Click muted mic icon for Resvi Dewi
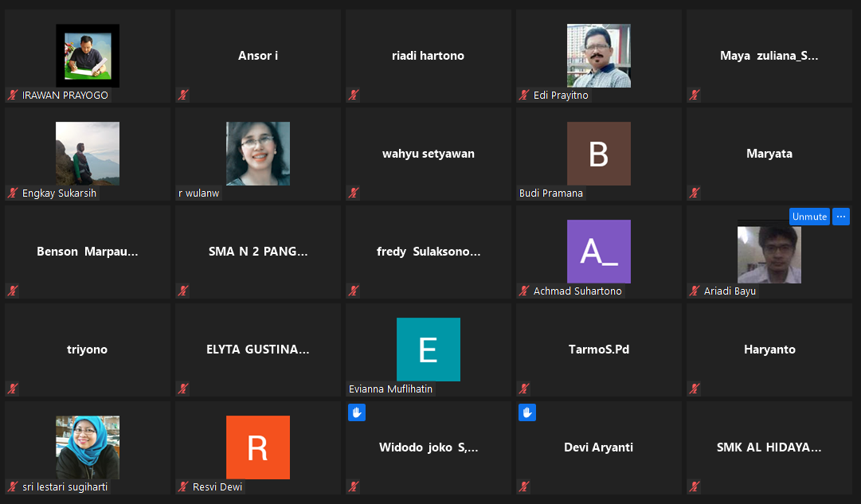 pyautogui.click(x=183, y=486)
